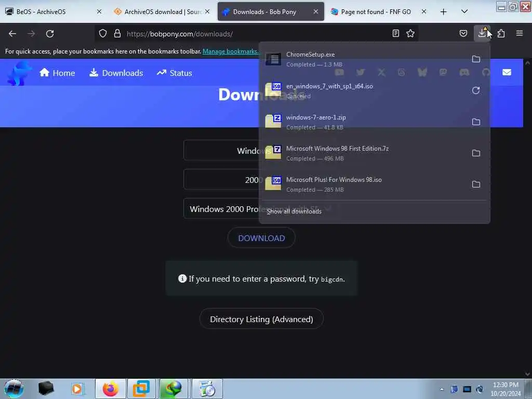The width and height of the screenshot is (532, 399).
Task: Click page scrollbar down arrow
Action: click(527, 374)
